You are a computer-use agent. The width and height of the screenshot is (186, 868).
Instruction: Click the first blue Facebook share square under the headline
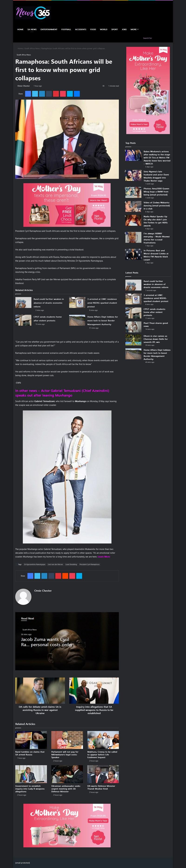28,94
